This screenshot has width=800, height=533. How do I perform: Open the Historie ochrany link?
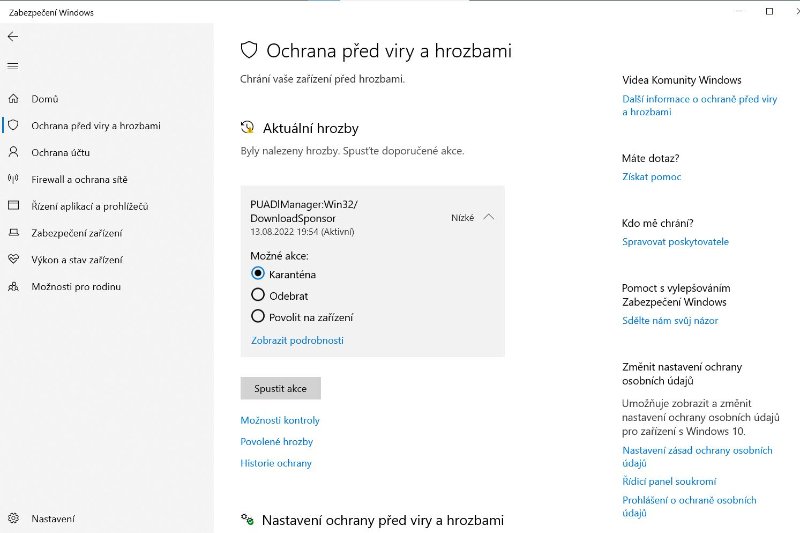pyautogui.click(x=276, y=463)
